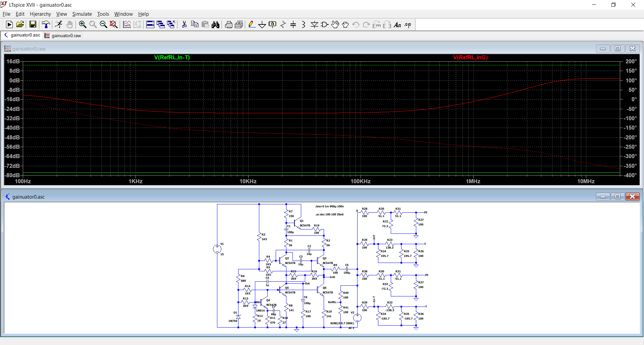Tile windows using the toolbar icon
644x345 pixels.
(x=150, y=24)
